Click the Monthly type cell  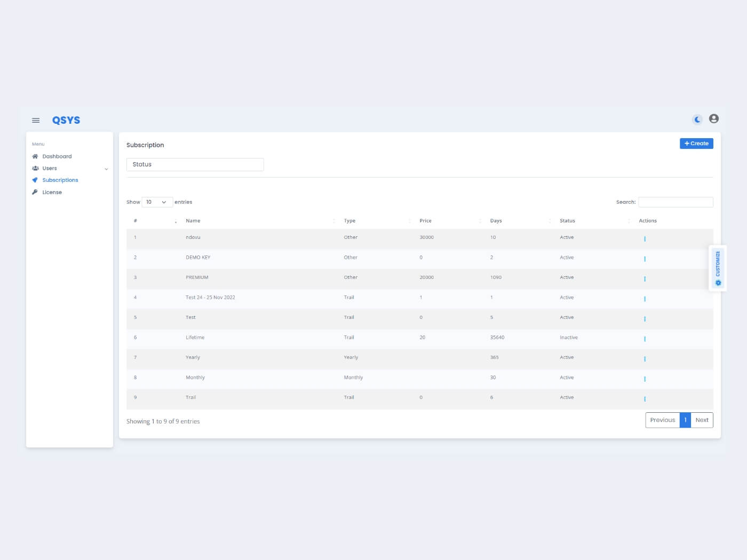pos(353,378)
